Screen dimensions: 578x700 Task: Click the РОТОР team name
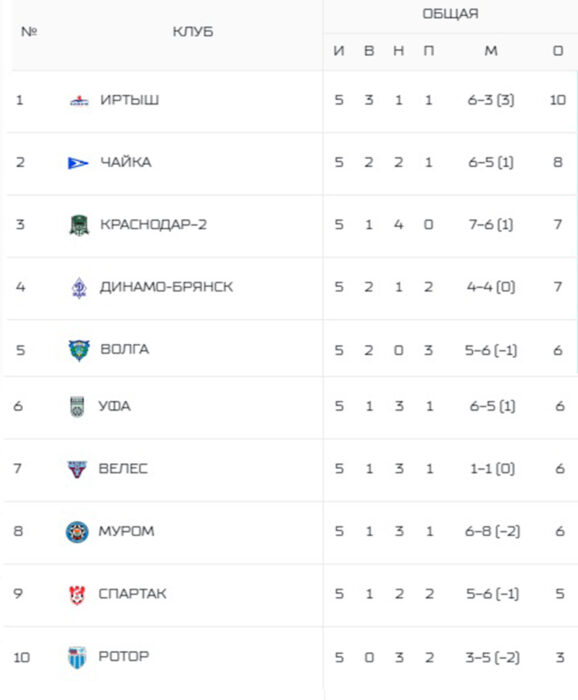click(124, 656)
